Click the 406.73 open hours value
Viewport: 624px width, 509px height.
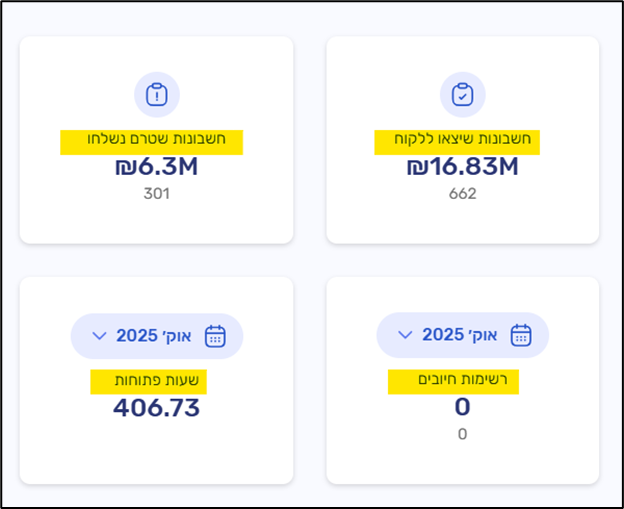pos(156,408)
